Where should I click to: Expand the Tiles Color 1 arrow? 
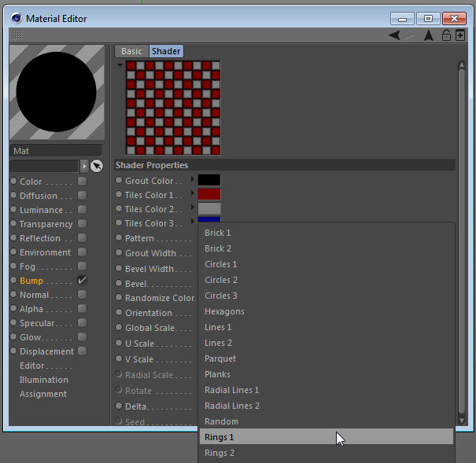click(x=192, y=193)
